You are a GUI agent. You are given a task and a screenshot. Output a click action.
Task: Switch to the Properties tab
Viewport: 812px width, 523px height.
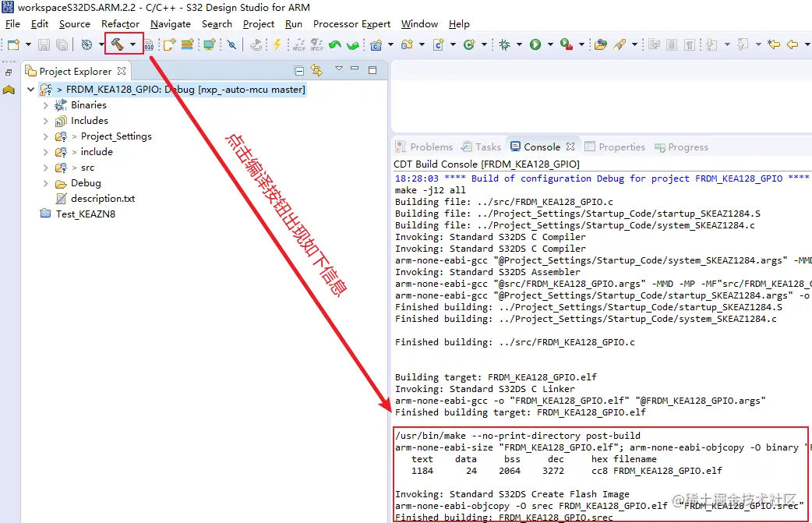pyautogui.click(x=615, y=147)
